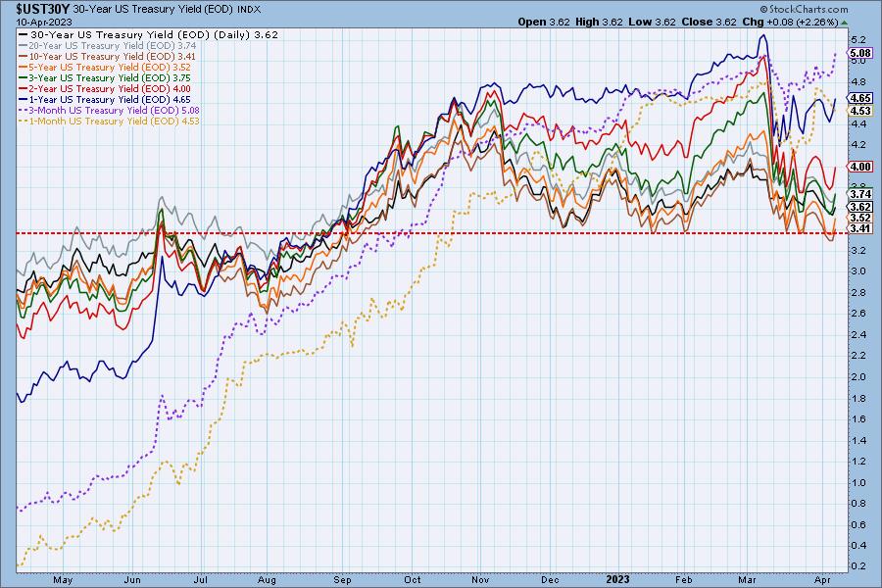882x588 pixels.
Task: Click the May label on time axis
Action: (63, 579)
